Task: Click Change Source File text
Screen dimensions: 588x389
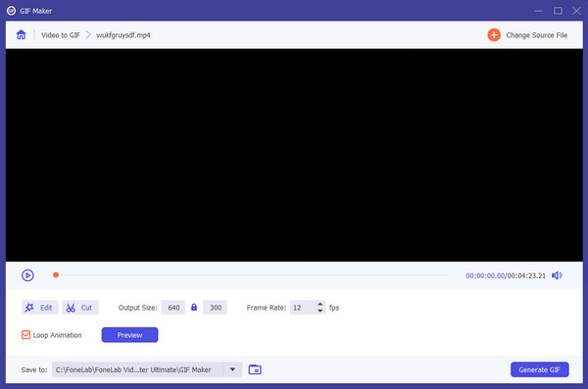Action: point(537,35)
